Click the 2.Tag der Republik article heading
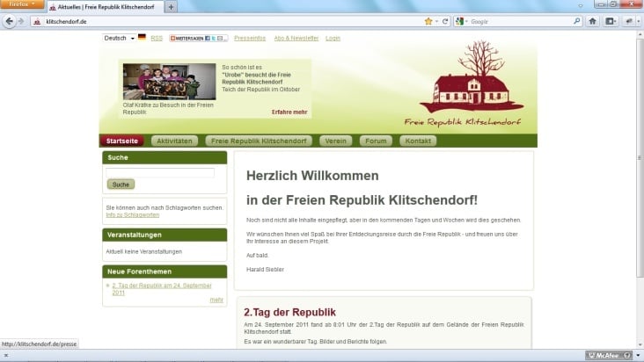The width and height of the screenshot is (644, 362). point(289,312)
